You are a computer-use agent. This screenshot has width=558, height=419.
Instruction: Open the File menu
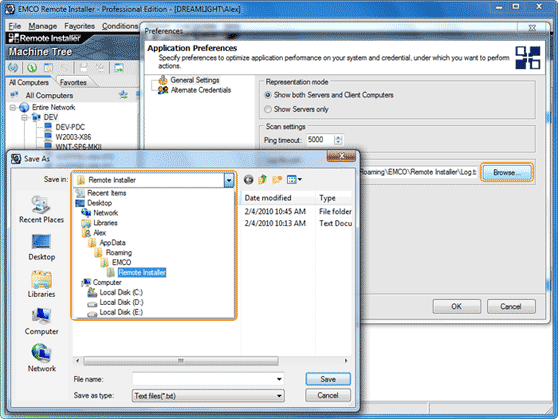coord(15,26)
